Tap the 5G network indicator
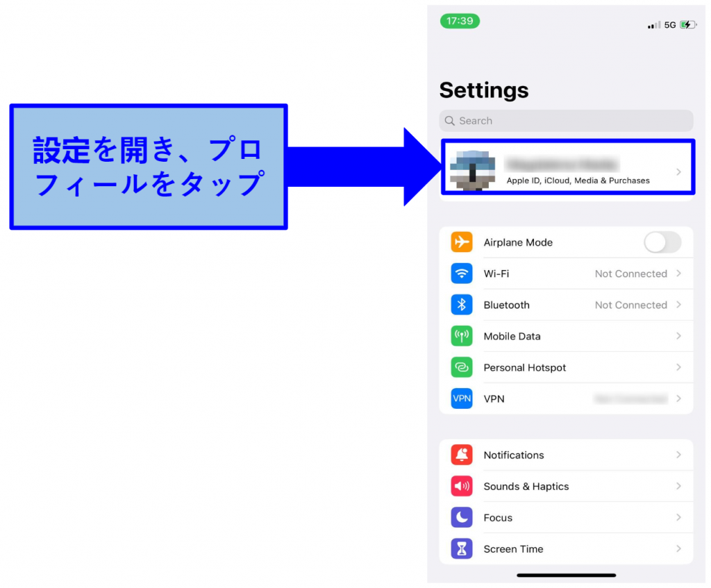711x588 pixels. (x=670, y=25)
